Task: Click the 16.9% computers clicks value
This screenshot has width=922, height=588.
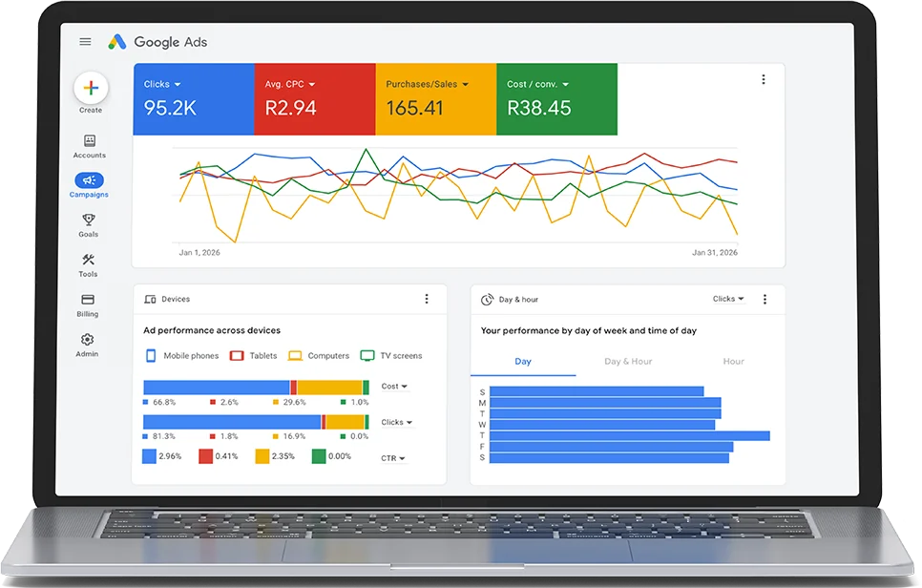Action: click(295, 436)
